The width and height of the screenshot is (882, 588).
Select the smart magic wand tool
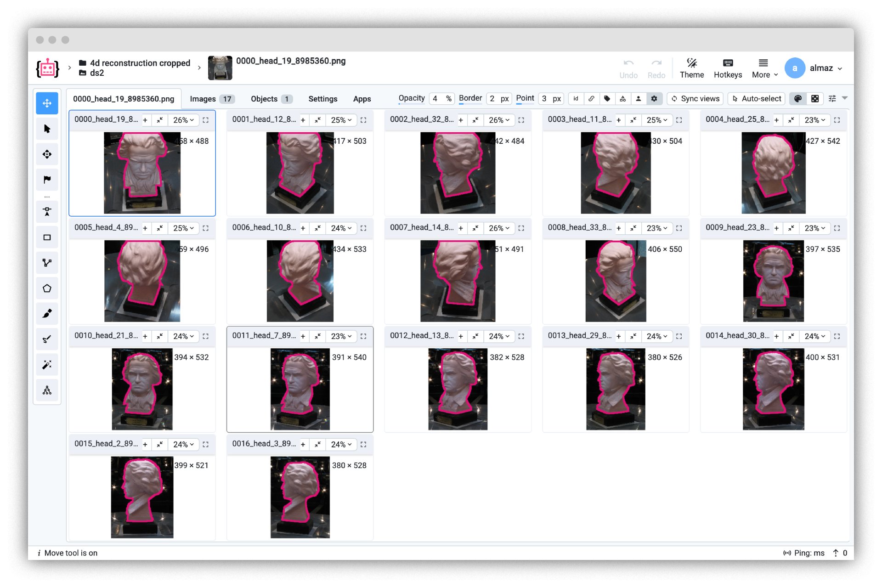point(47,365)
